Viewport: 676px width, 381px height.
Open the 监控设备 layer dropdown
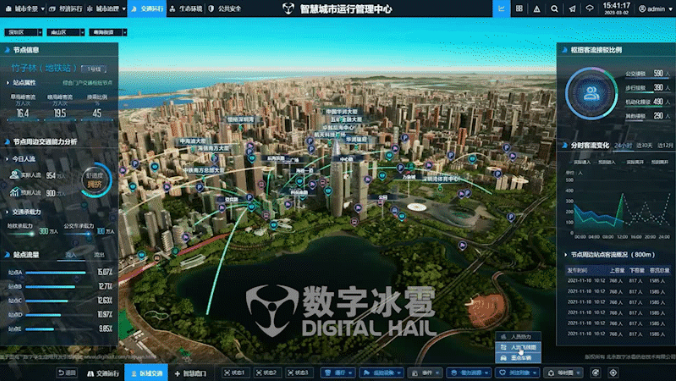click(x=382, y=373)
